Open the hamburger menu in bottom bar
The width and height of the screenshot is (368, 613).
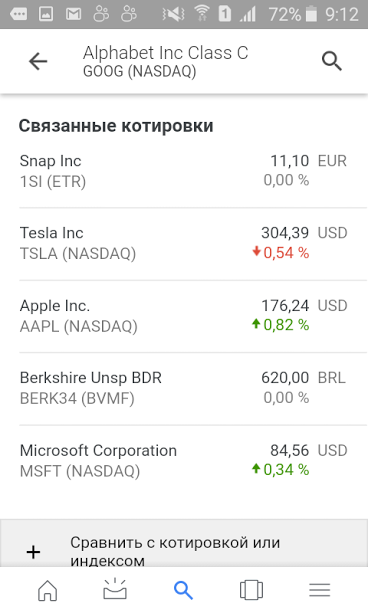[x=320, y=590]
